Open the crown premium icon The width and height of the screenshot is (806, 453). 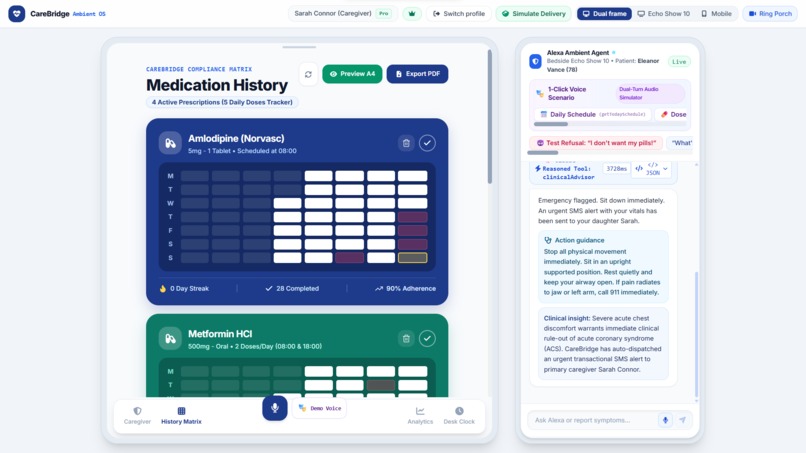pyautogui.click(x=412, y=14)
